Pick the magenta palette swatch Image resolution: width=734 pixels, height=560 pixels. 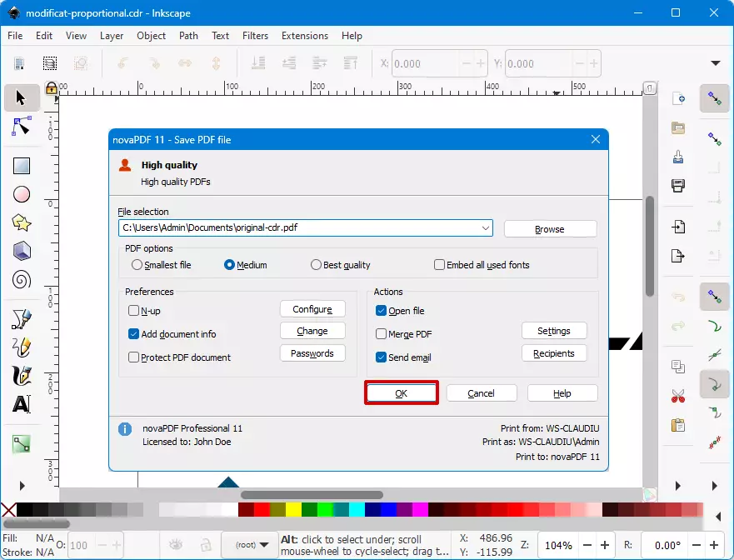420,509
